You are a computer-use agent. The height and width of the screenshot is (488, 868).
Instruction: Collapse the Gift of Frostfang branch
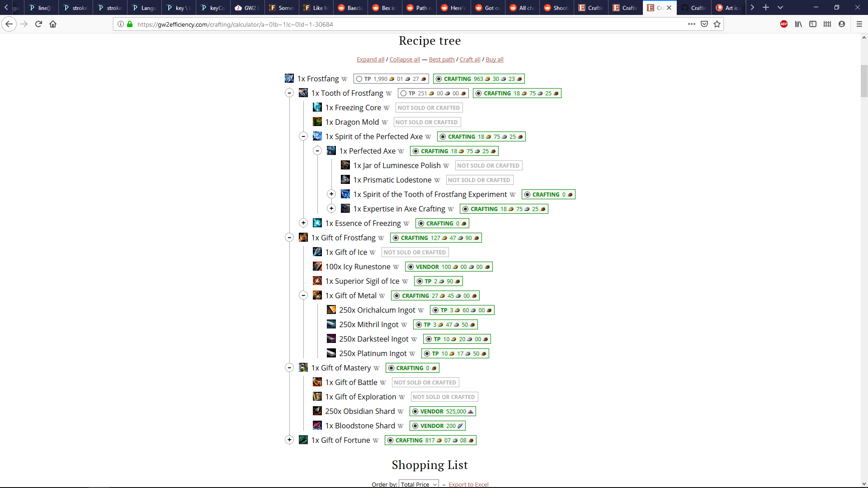pos(289,237)
